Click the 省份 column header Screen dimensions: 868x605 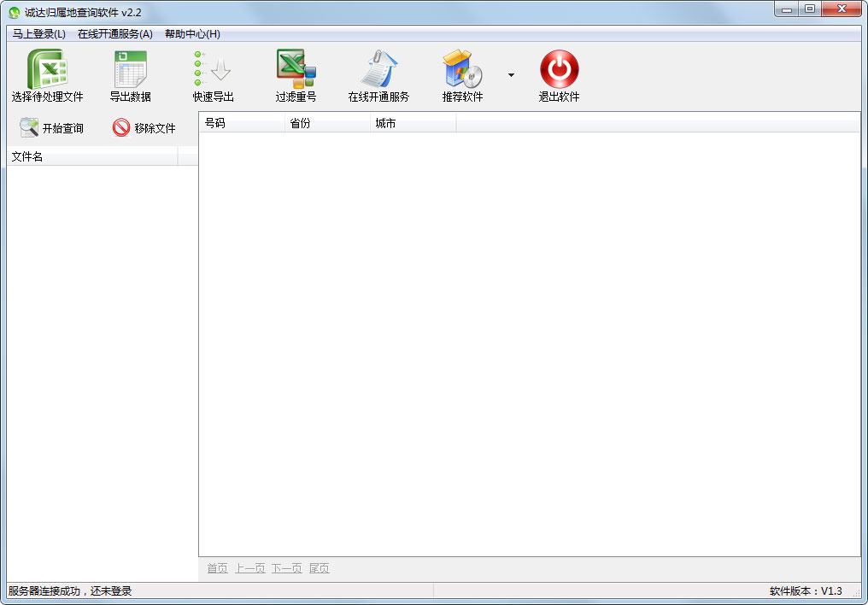point(326,123)
